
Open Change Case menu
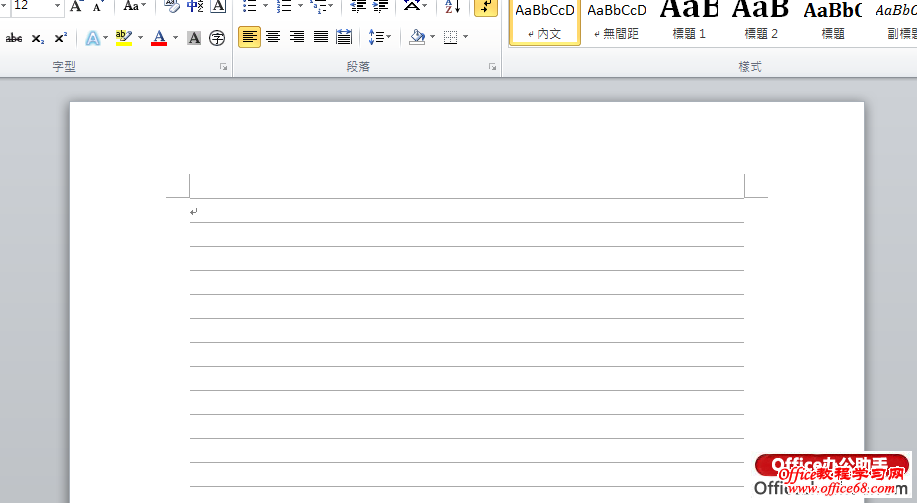[134, 6]
